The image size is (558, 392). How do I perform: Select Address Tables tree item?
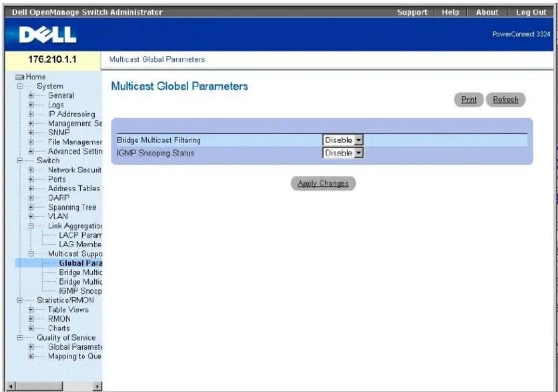click(74, 188)
